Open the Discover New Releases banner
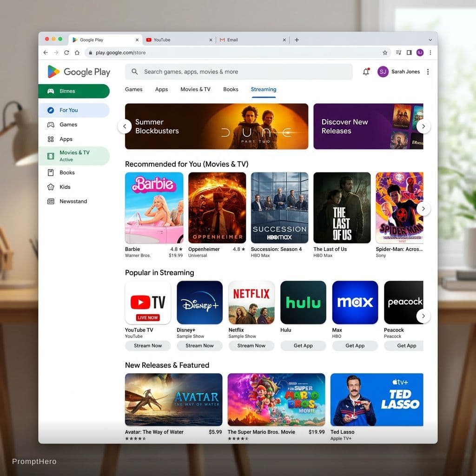This screenshot has width=476, height=476. coord(368,126)
